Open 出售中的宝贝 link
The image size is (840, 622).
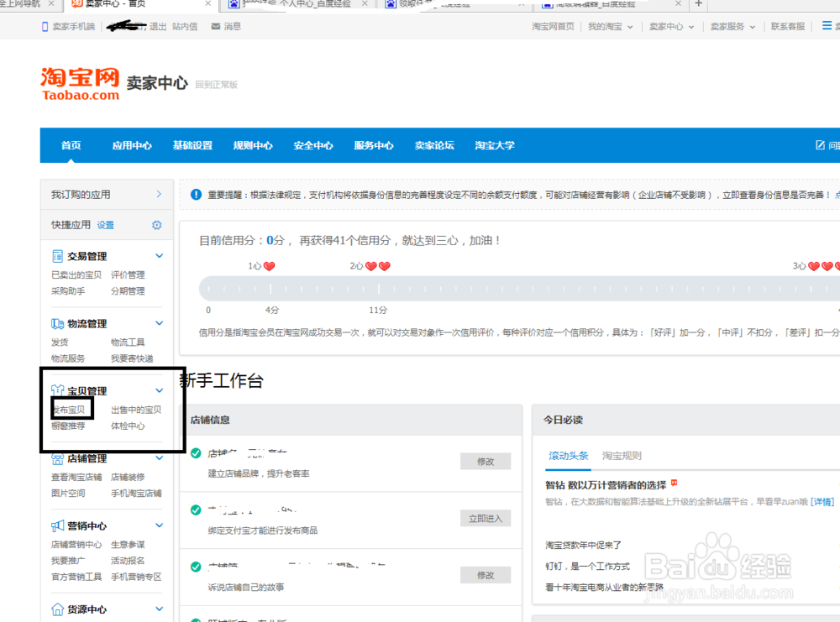tap(136, 410)
